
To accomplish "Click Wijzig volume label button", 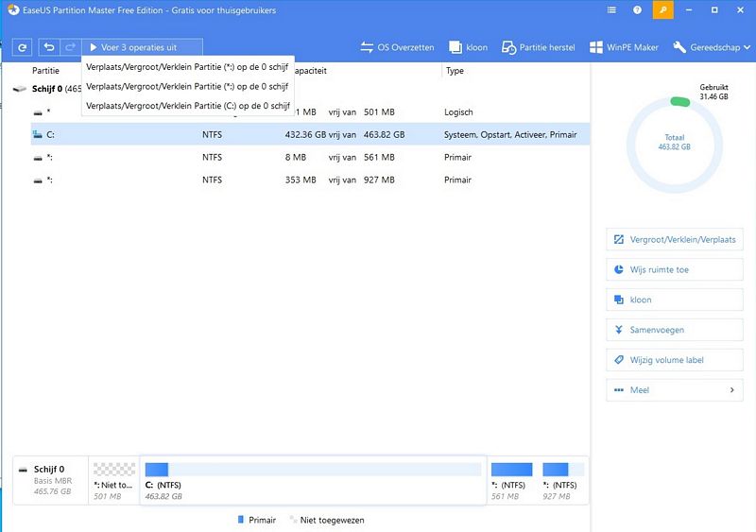I will (675, 360).
